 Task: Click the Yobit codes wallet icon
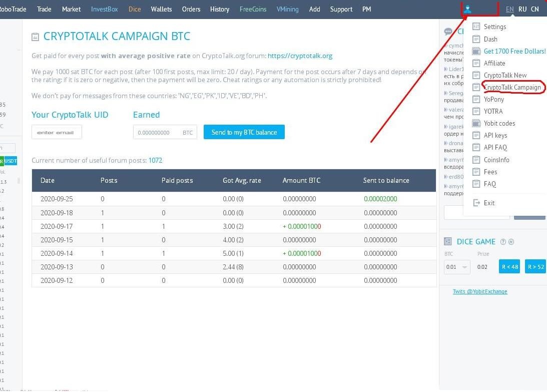point(476,123)
